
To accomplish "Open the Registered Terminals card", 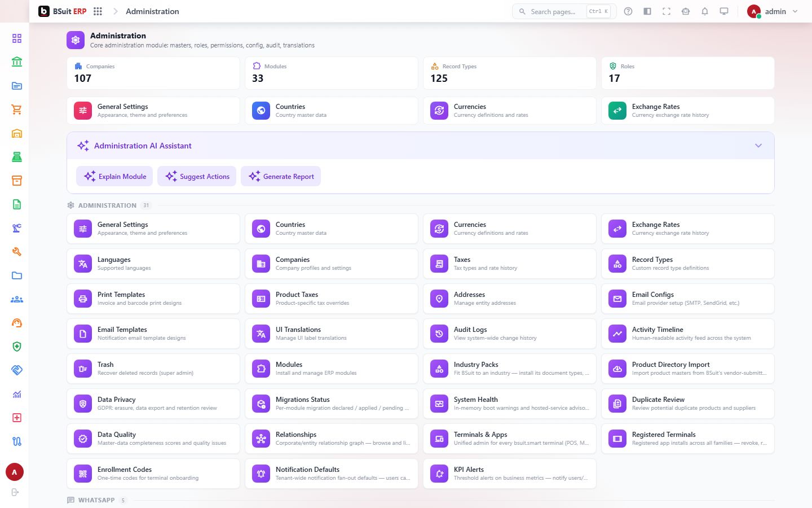I will click(688, 439).
